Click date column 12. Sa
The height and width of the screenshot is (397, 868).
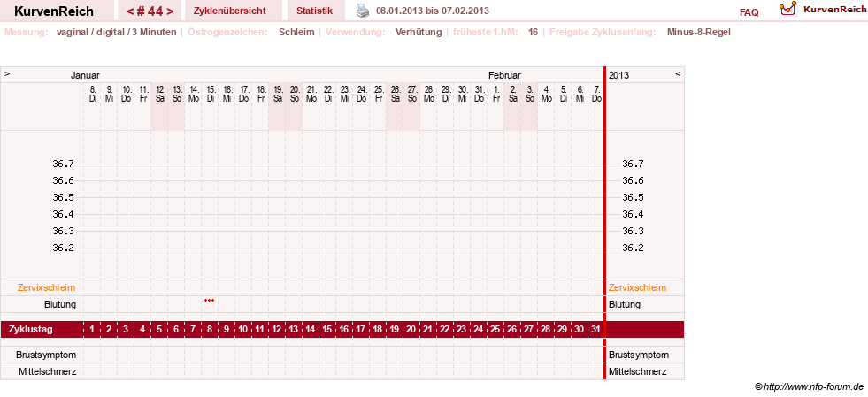point(160,94)
